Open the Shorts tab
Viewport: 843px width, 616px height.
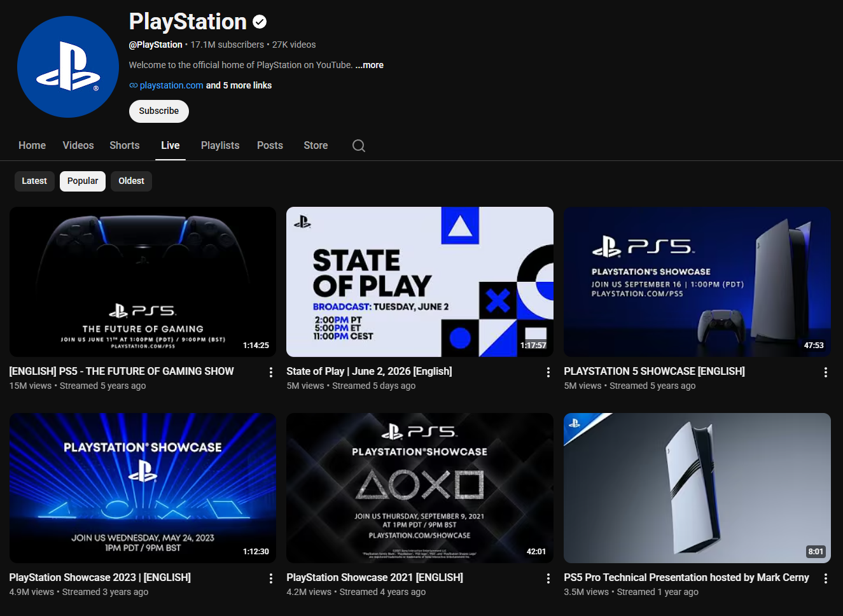[x=125, y=145]
